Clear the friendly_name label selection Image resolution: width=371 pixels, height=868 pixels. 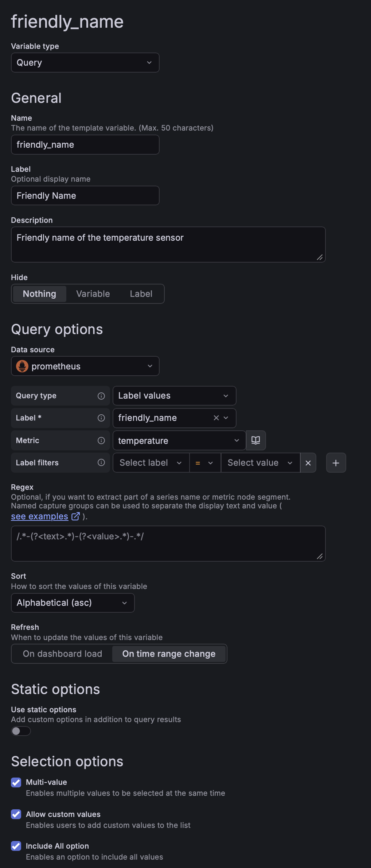pos(216,418)
